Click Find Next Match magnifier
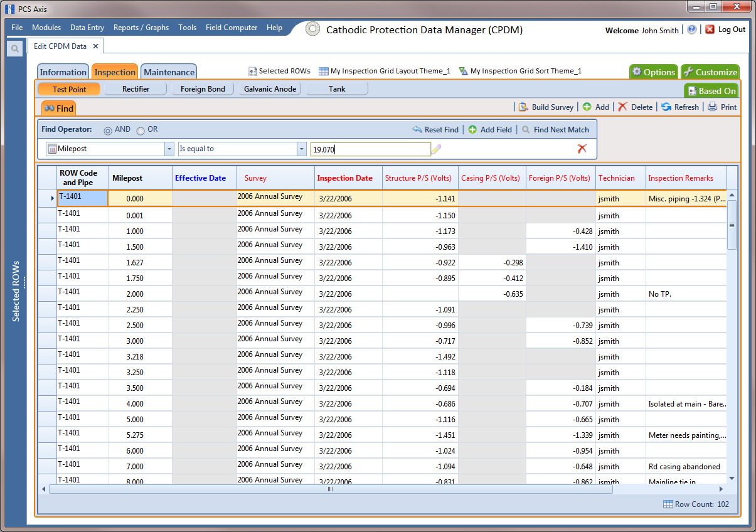Viewport: 756px width, 532px height. pos(526,130)
